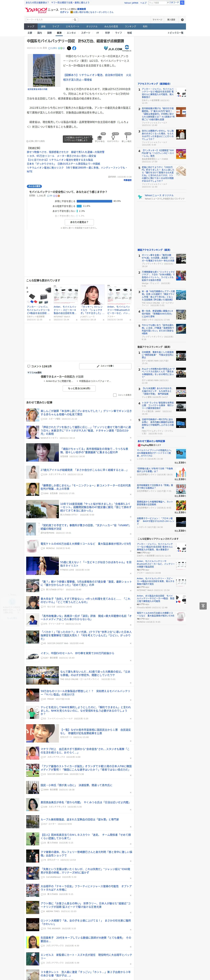Viewport: 210px width, 980px height.
Task: Click the あまり不安を感じない 2.3% poll bar
Action: click(77, 211)
